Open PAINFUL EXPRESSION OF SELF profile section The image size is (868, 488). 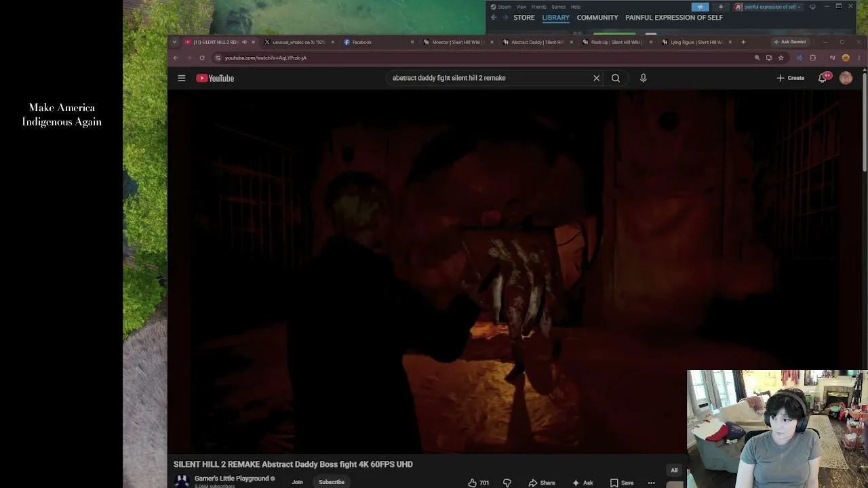click(674, 18)
